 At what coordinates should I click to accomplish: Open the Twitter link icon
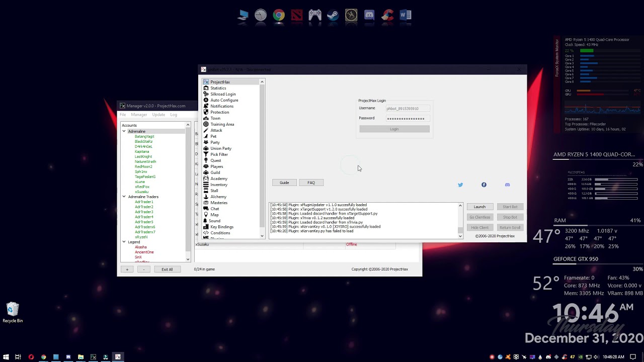(x=460, y=185)
